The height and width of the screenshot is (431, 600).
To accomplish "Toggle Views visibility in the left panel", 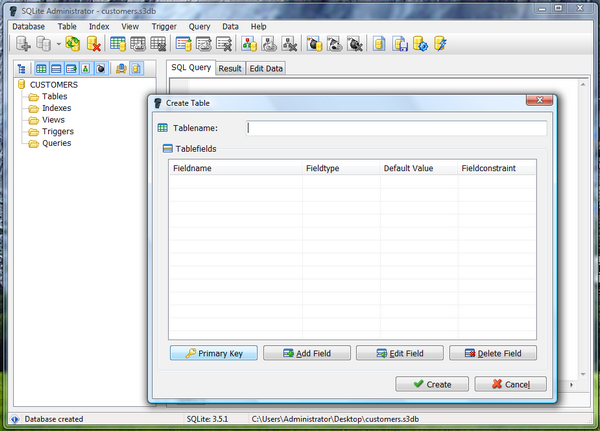I will tap(86, 69).
